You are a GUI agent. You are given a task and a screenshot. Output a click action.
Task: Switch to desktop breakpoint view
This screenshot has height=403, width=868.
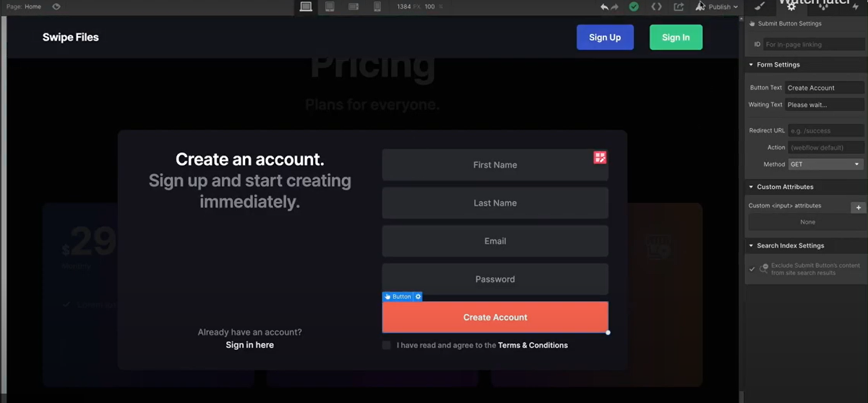point(306,7)
